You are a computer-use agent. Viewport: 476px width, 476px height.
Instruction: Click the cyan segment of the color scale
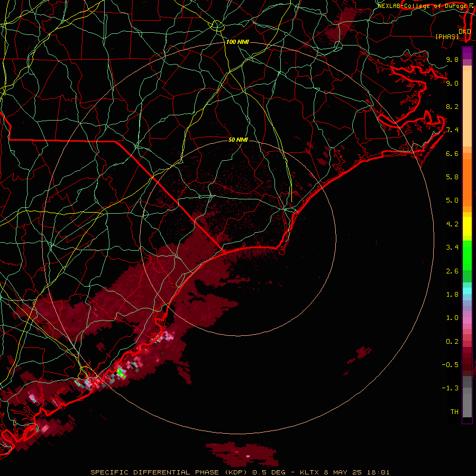(467, 291)
